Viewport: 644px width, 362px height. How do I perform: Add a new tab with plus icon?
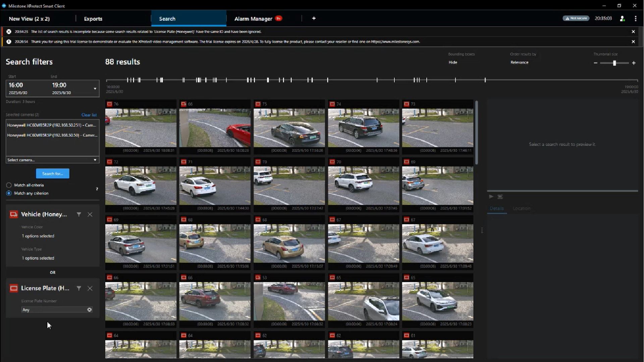[314, 18]
